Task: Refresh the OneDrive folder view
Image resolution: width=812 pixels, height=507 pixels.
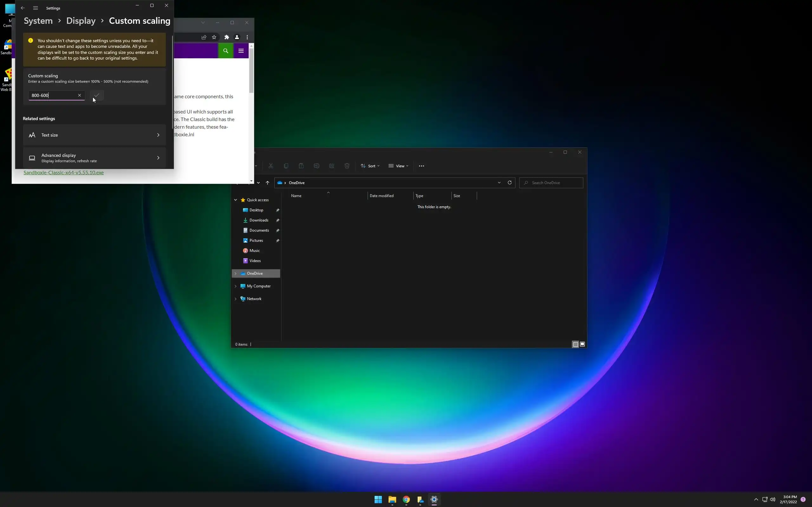Action: (509, 183)
